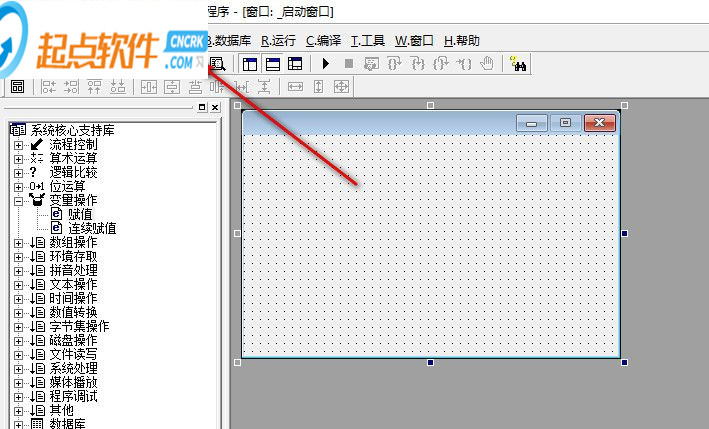Open the R.运行 menu
The height and width of the screenshot is (429, 709).
pyautogui.click(x=278, y=41)
